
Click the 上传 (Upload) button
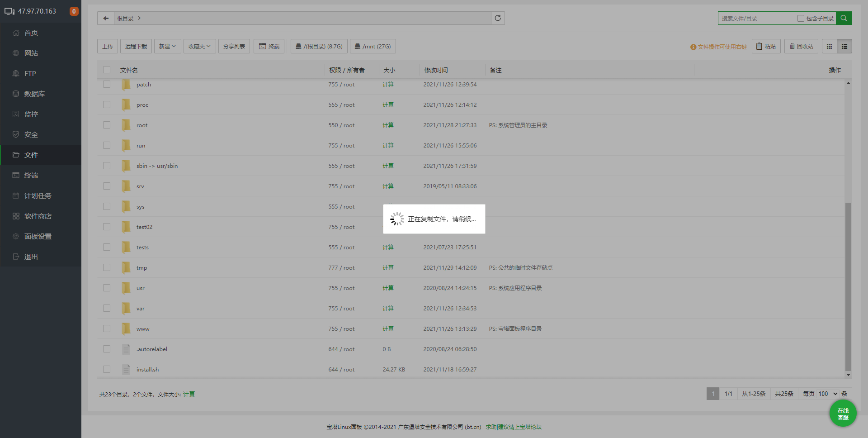(x=108, y=46)
